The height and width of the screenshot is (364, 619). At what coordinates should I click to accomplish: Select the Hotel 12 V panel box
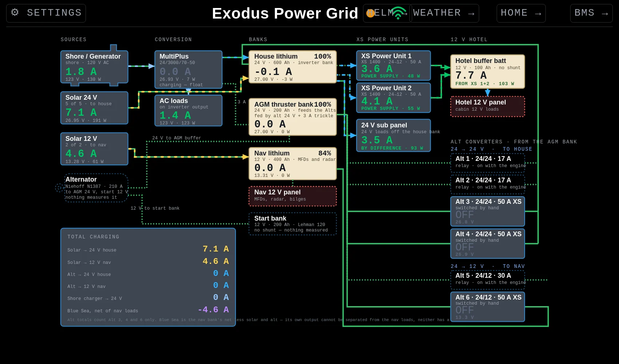(488, 107)
